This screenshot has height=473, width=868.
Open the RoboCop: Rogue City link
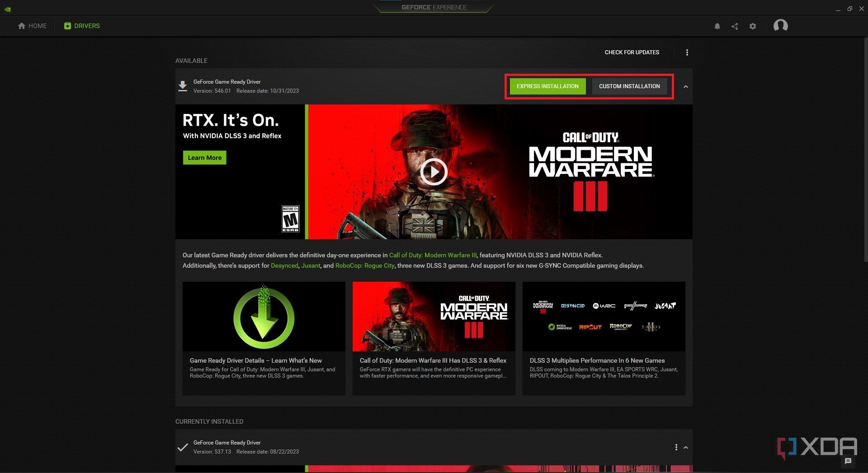(365, 265)
